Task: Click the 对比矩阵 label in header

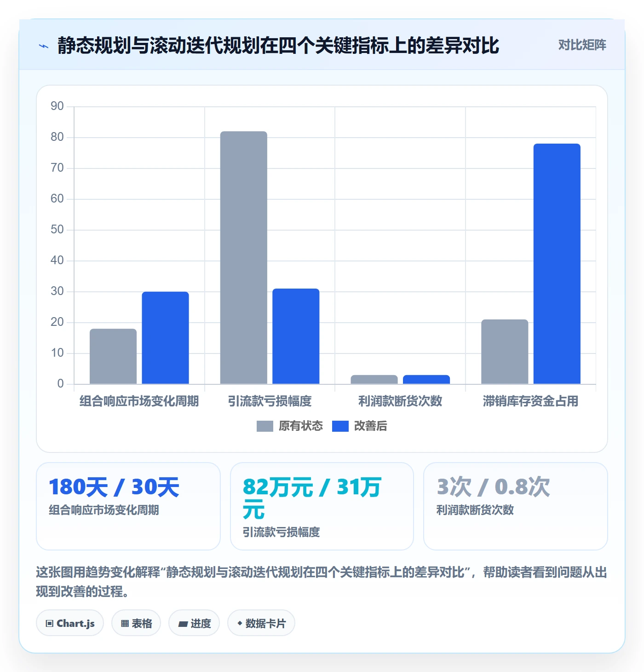Action: pyautogui.click(x=582, y=45)
